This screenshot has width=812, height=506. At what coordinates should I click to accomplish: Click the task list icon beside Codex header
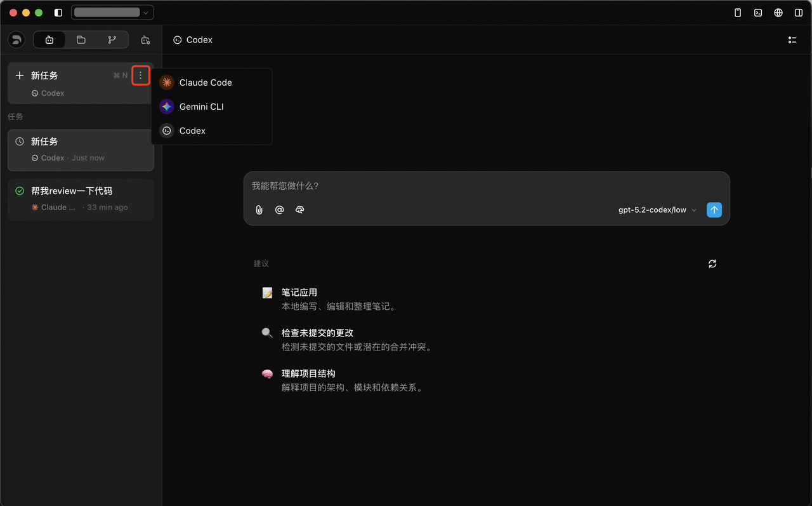[792, 40]
